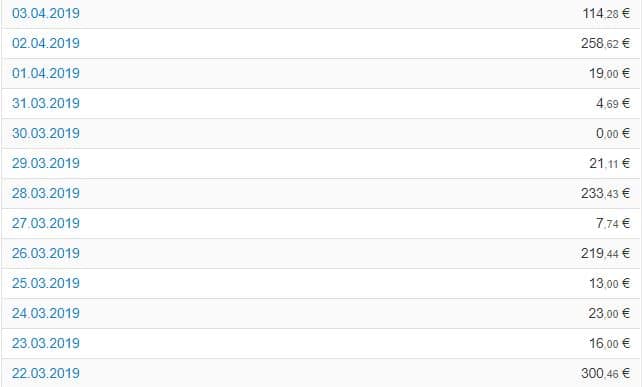642x387 pixels.
Task: Open the 26.03.2019 date link
Action: (x=46, y=253)
